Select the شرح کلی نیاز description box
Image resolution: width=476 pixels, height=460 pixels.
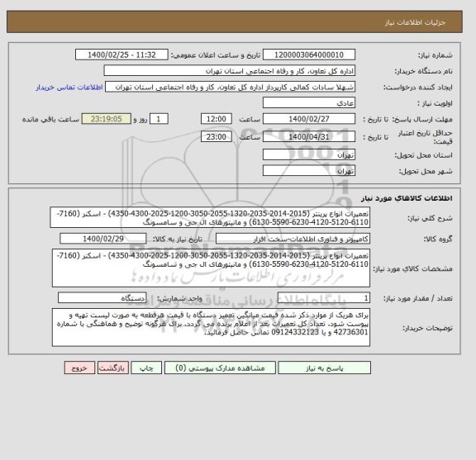pyautogui.click(x=210, y=217)
